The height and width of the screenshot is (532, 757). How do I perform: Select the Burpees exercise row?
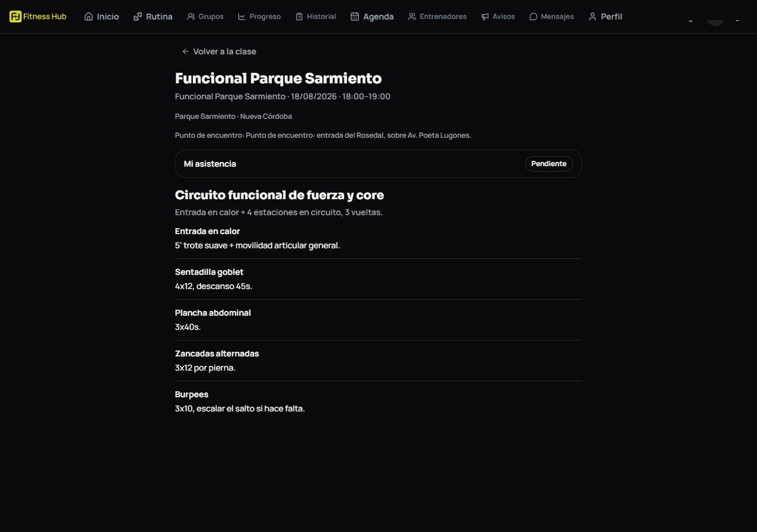click(x=378, y=401)
